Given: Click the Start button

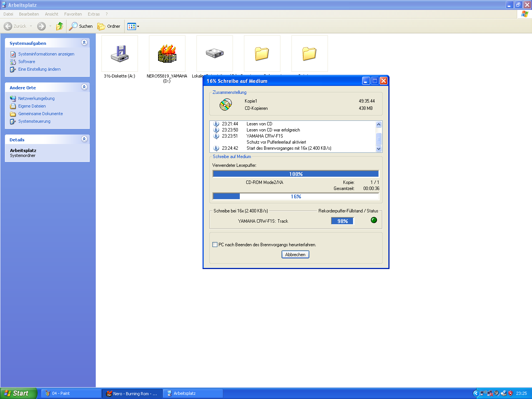Looking at the screenshot, I should (x=19, y=393).
